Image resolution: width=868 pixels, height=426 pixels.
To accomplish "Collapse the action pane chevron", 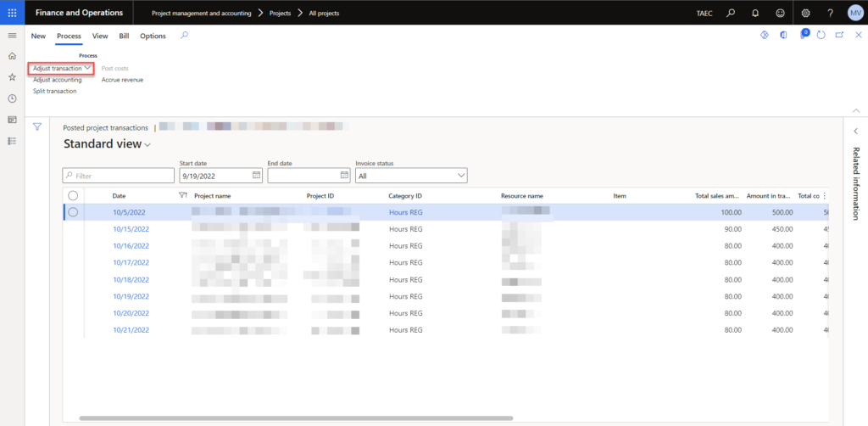I will (856, 110).
